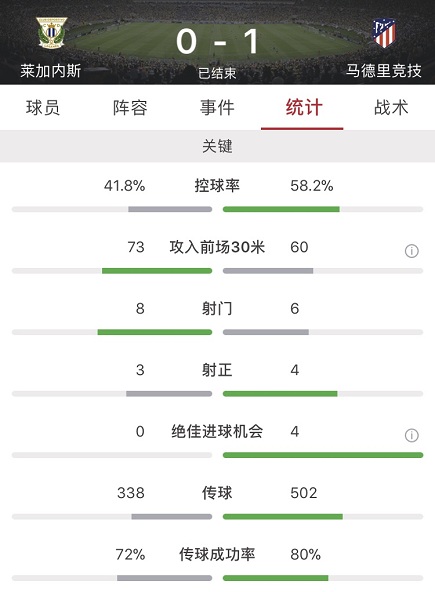This screenshot has height=592, width=435.
Task: Switch to the 球员 tab
Action: (x=43, y=108)
